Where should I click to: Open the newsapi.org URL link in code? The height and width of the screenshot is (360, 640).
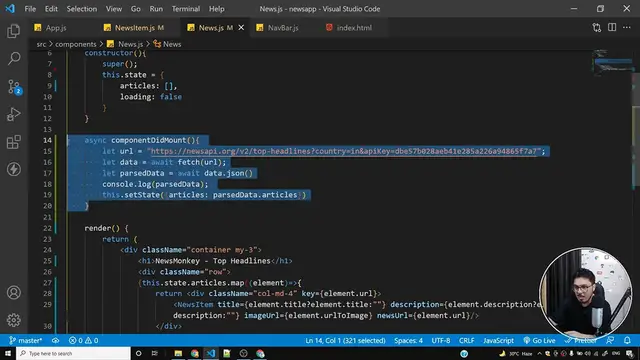click(343, 151)
